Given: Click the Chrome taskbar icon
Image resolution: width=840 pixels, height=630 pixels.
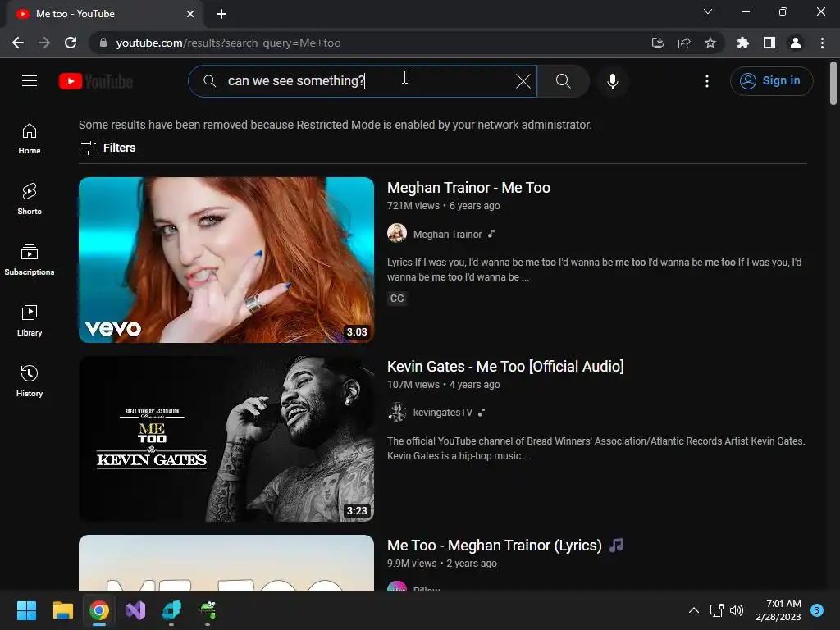Looking at the screenshot, I should pos(99,610).
